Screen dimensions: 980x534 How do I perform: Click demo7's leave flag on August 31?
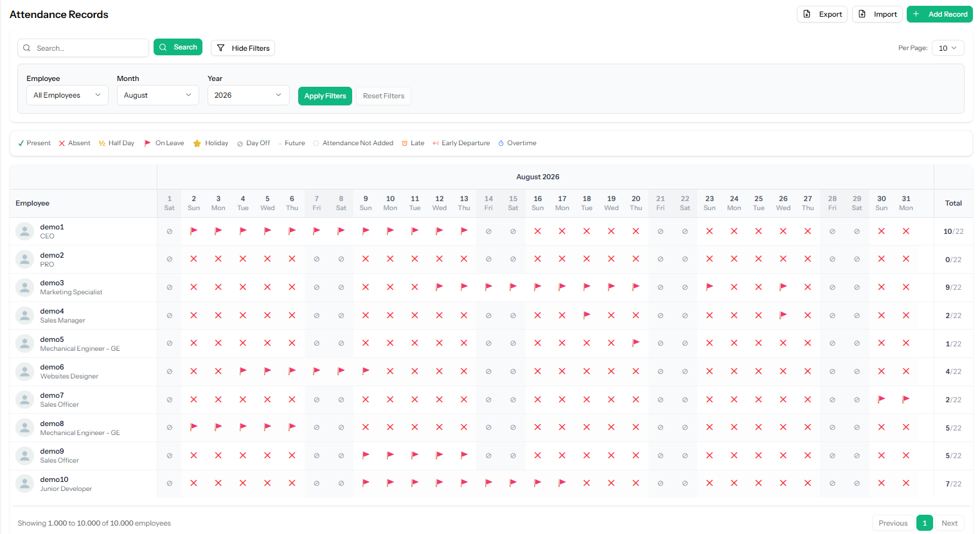(x=906, y=400)
